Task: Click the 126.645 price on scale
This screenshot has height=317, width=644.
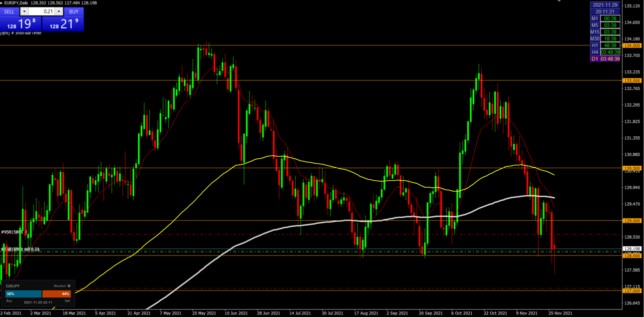Action: 632,303
